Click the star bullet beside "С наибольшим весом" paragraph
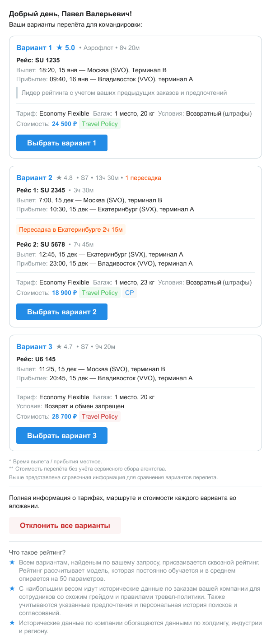Screen dimensions: 271x644 pos(12,588)
